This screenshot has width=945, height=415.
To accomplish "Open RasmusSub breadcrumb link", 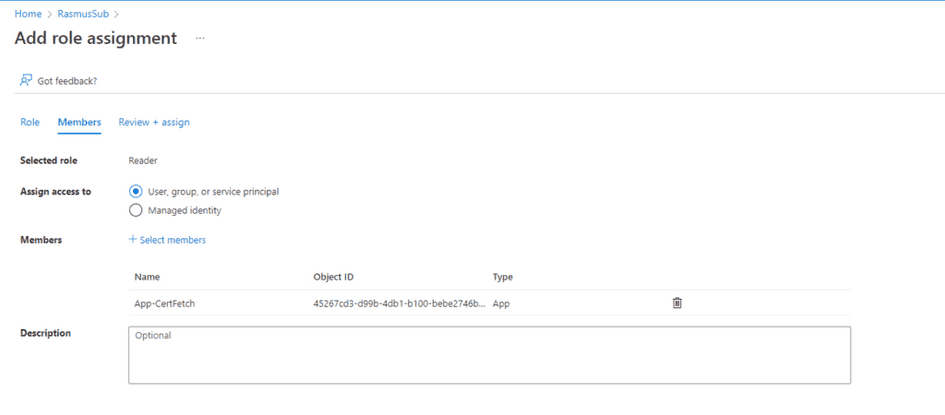I will pyautogui.click(x=82, y=14).
